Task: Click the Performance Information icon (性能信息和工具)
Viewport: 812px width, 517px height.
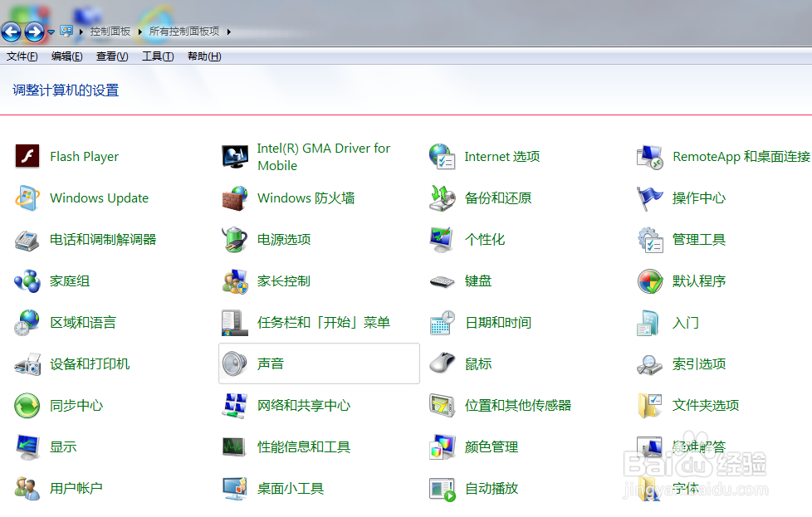Action: point(235,447)
